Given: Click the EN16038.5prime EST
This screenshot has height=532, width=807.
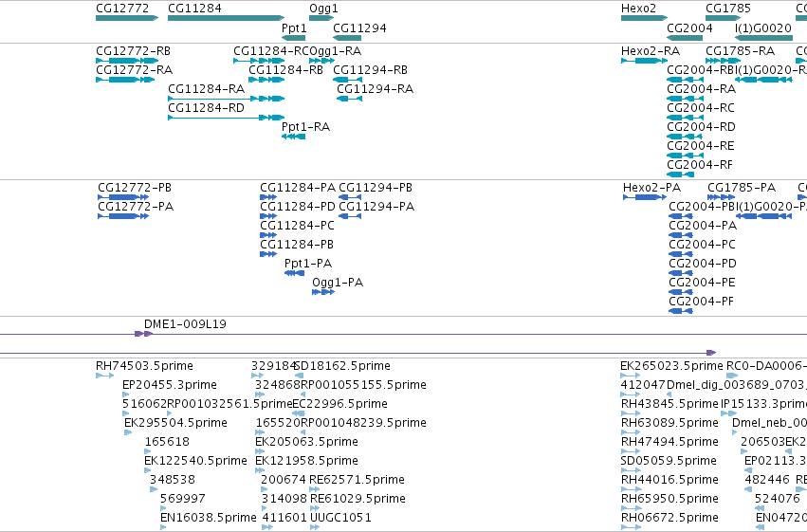Looking at the screenshot, I should (164, 528).
